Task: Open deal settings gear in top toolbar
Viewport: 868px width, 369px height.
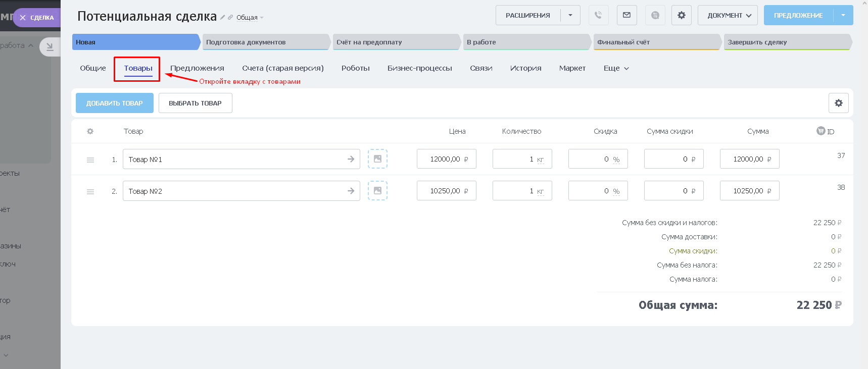Action: [x=681, y=15]
